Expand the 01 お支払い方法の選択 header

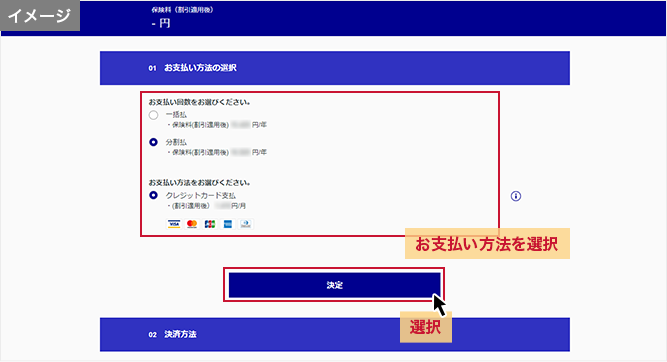tap(335, 68)
